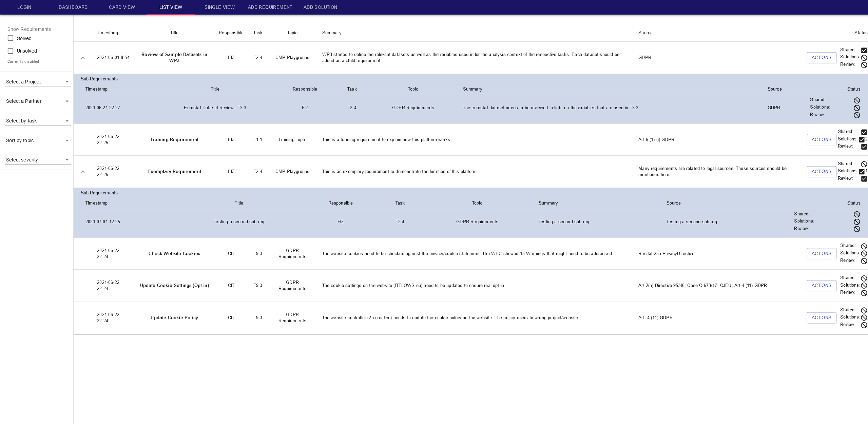Click Shared blocked icon of Update Cookie Settings
868x424 pixels.
click(x=864, y=278)
